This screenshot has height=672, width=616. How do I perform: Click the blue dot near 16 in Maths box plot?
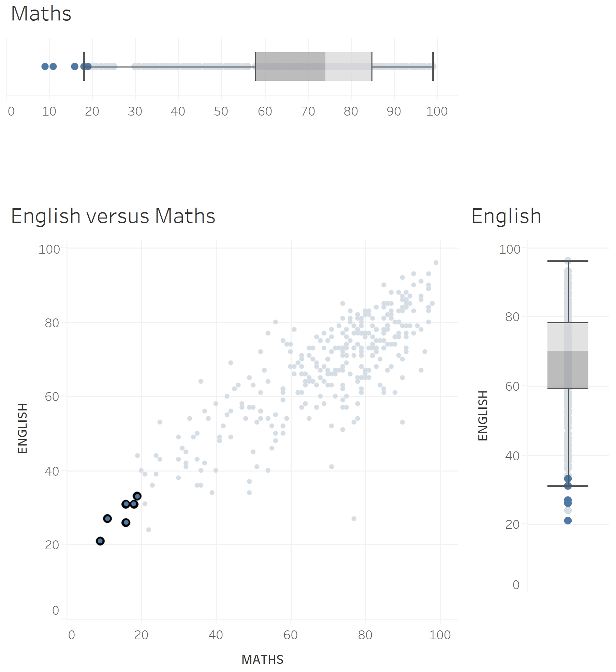tap(75, 66)
